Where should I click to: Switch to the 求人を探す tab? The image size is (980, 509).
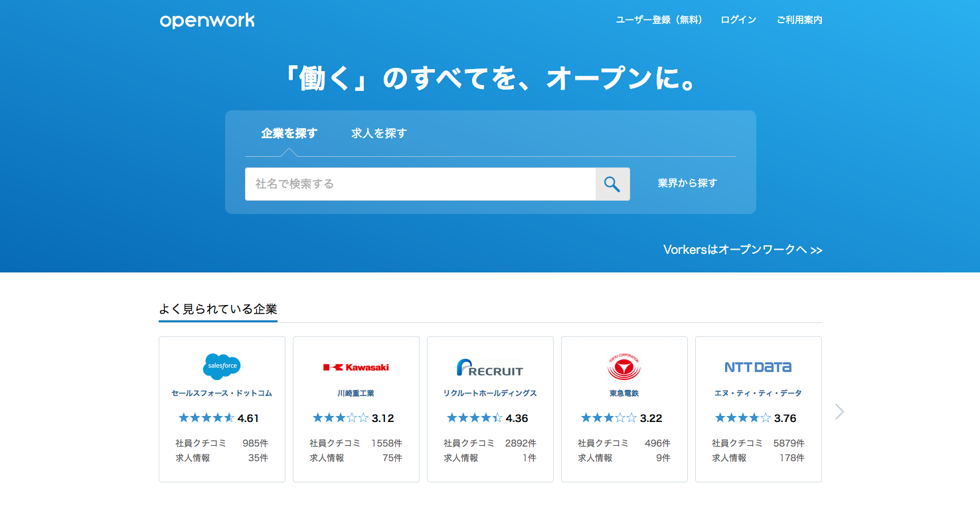tap(379, 134)
